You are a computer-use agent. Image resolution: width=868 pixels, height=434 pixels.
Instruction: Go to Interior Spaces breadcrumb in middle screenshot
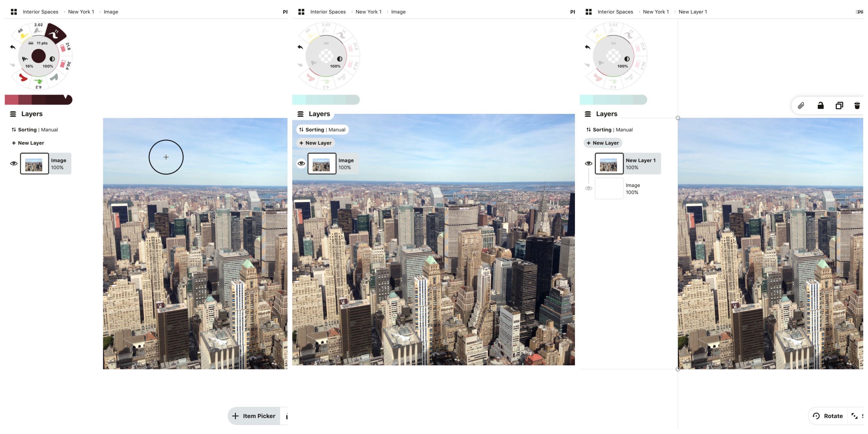point(328,12)
